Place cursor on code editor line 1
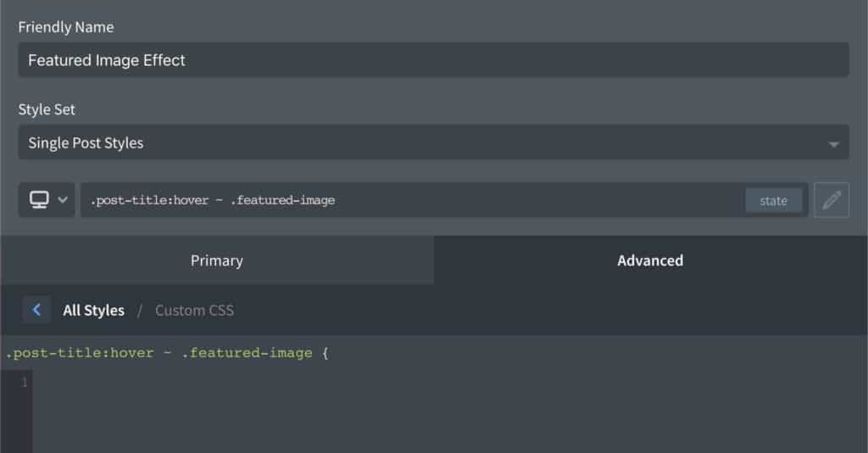The width and height of the screenshot is (868, 453). 449,382
